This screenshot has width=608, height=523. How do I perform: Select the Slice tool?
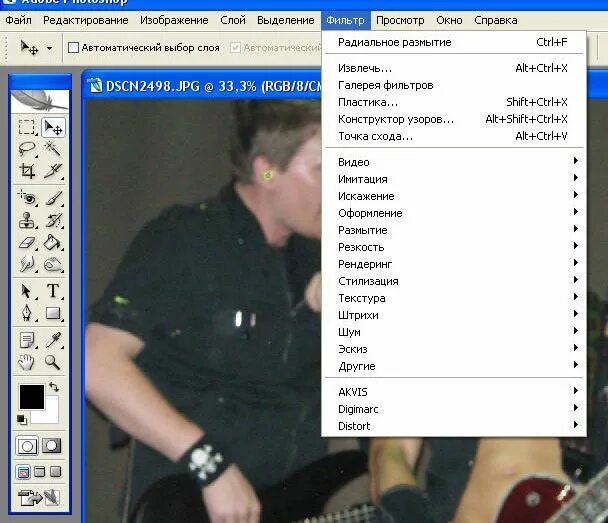pyautogui.click(x=53, y=171)
